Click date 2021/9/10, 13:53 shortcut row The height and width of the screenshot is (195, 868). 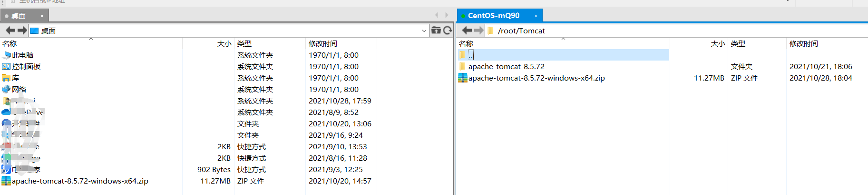(x=338, y=147)
